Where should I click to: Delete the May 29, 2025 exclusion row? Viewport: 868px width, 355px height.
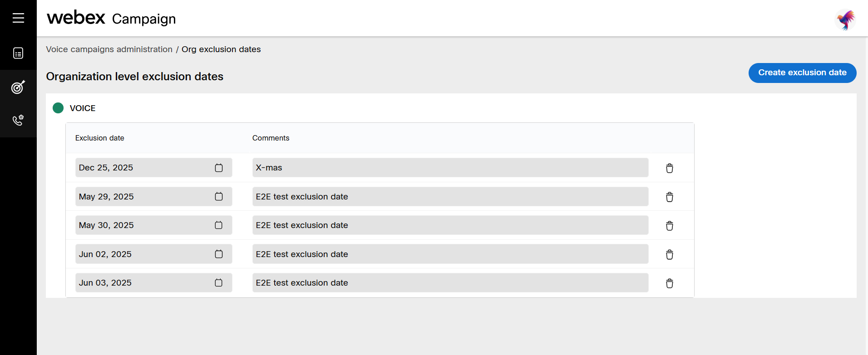[x=669, y=197]
